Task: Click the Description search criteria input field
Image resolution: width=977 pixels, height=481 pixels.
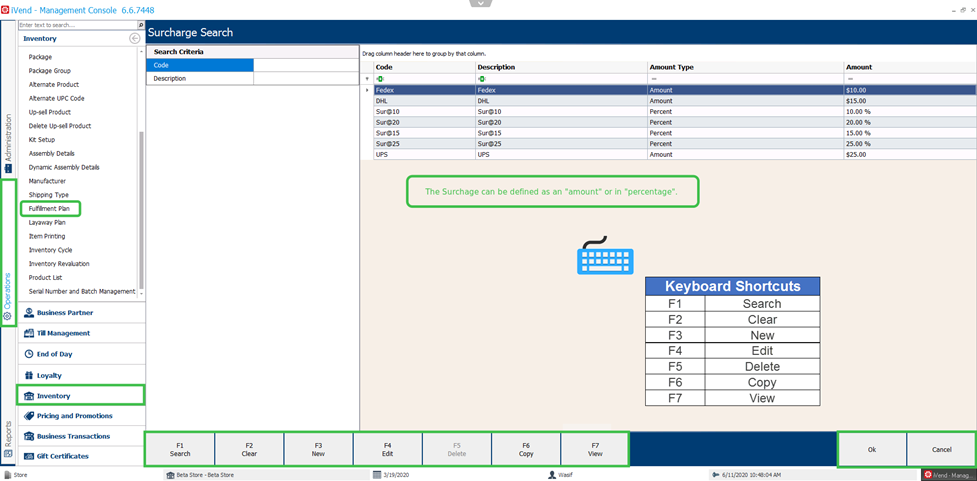Action: [x=306, y=79]
